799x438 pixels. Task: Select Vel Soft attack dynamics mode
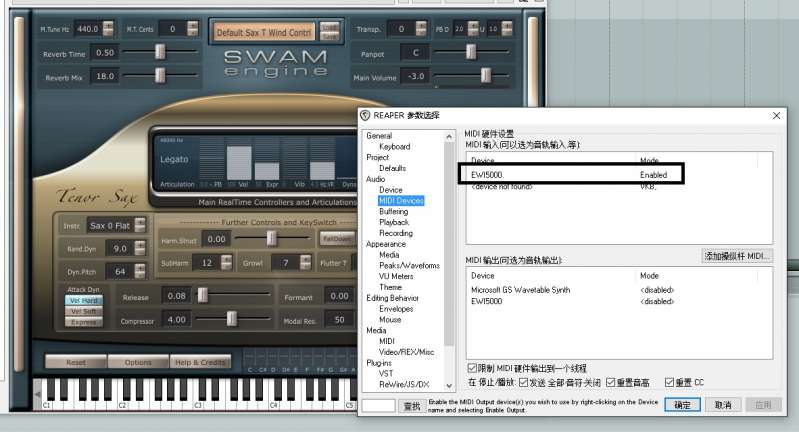[x=82, y=311]
